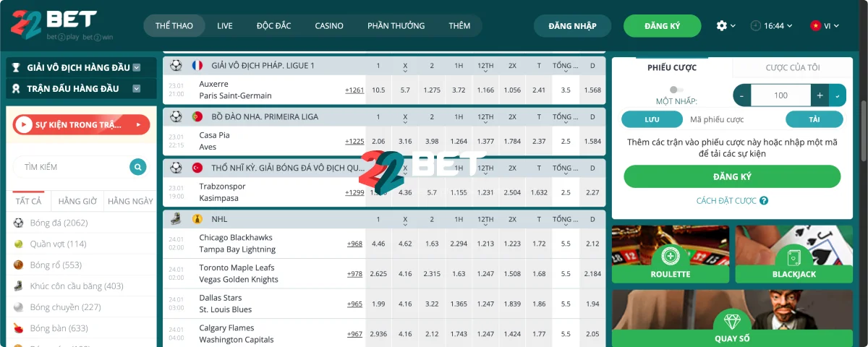Toggle the Một nhấp one-click betting switch
The image size is (868, 347).
[676, 90]
